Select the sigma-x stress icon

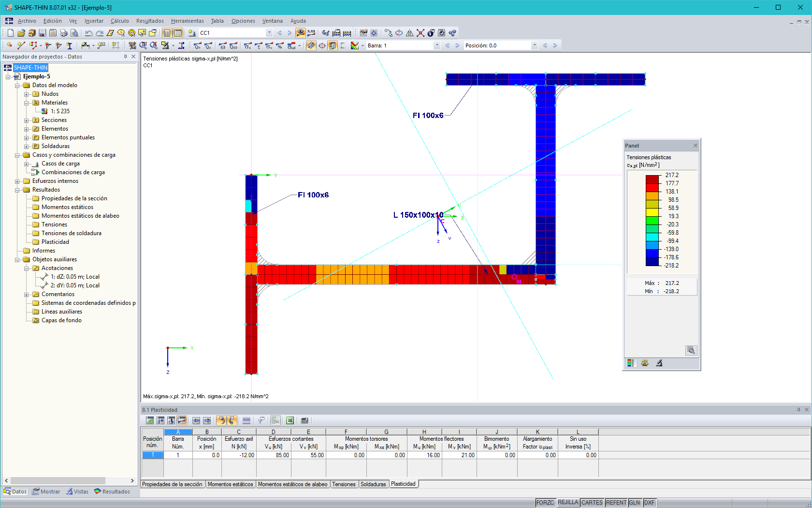click(247, 45)
